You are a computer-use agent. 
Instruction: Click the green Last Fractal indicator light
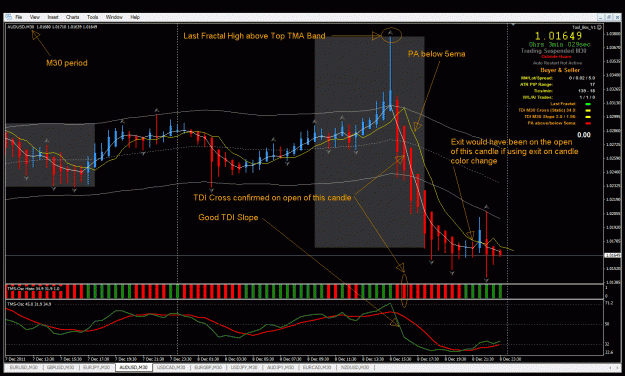(588, 104)
